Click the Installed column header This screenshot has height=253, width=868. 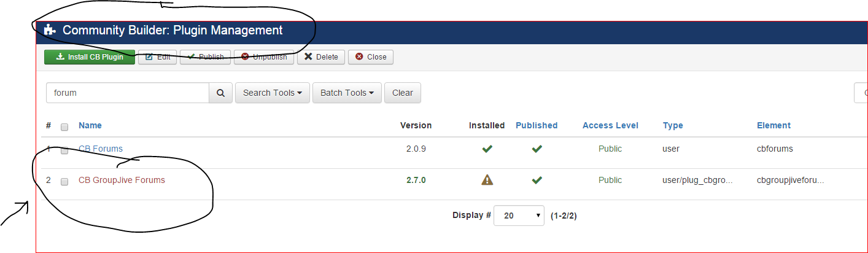tap(487, 125)
